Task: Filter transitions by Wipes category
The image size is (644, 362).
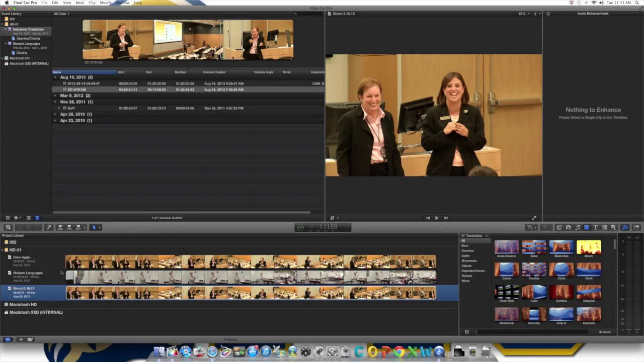Action: (x=465, y=281)
